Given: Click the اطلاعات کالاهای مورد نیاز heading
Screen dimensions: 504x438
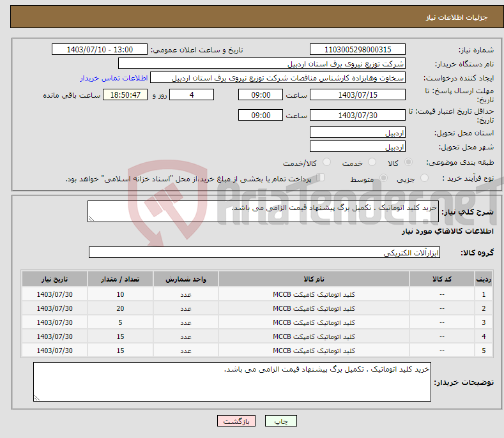Looking at the screenshot, I should pos(447,231).
